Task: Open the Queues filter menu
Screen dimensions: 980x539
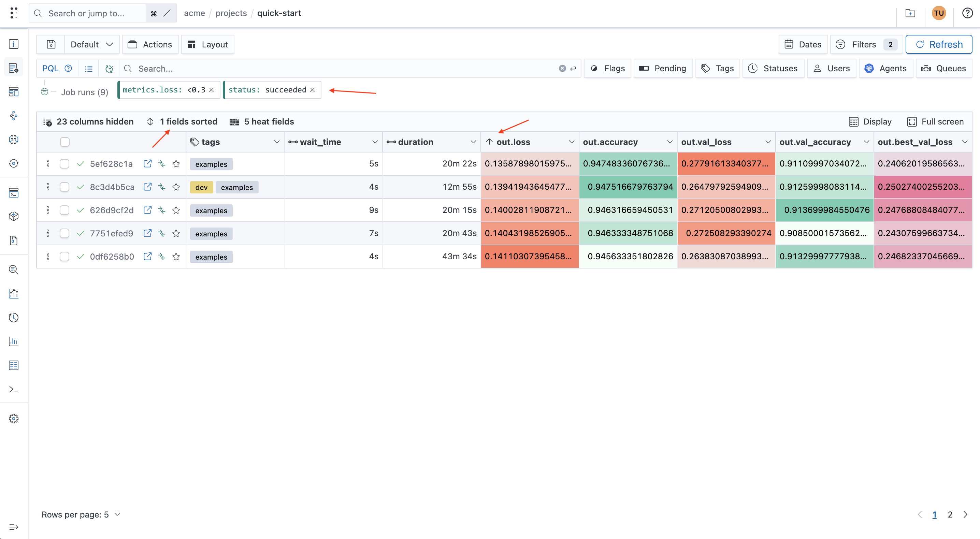Action: (x=943, y=69)
